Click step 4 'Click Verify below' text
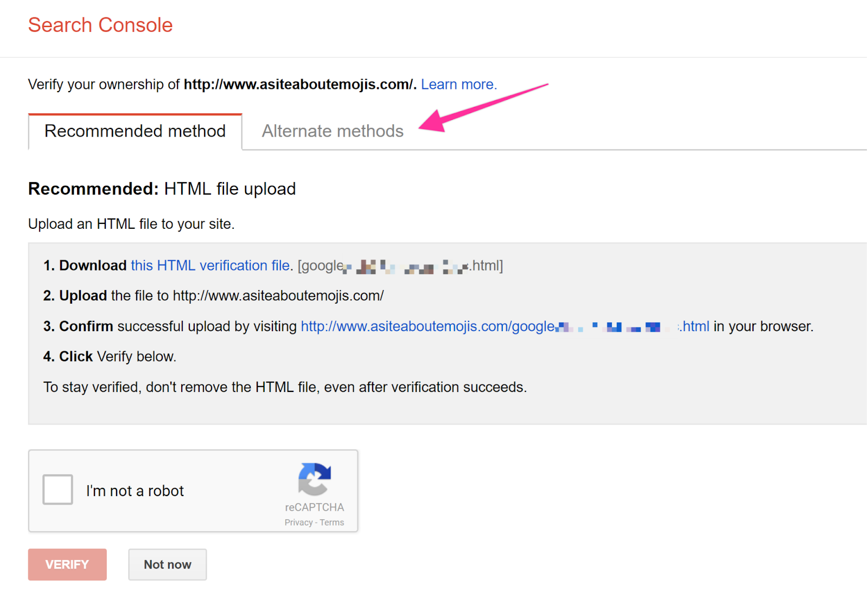The image size is (868, 592). pyautogui.click(x=108, y=356)
